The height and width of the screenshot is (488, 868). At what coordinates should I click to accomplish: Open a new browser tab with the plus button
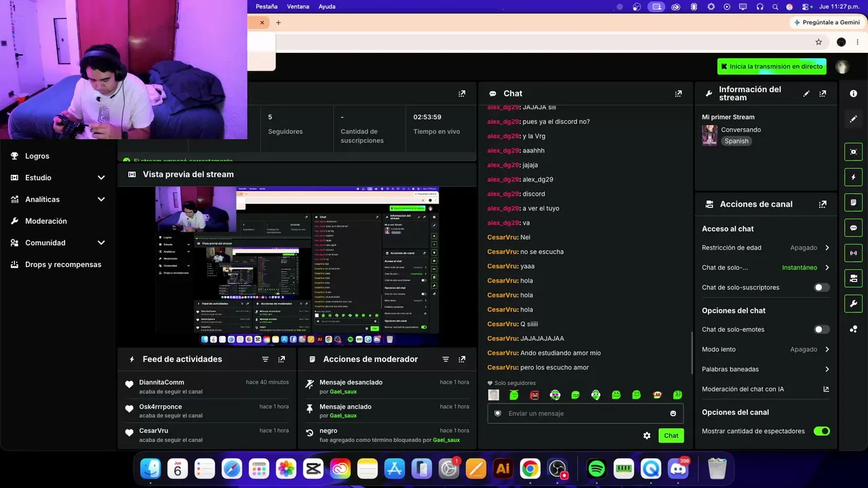click(x=278, y=22)
